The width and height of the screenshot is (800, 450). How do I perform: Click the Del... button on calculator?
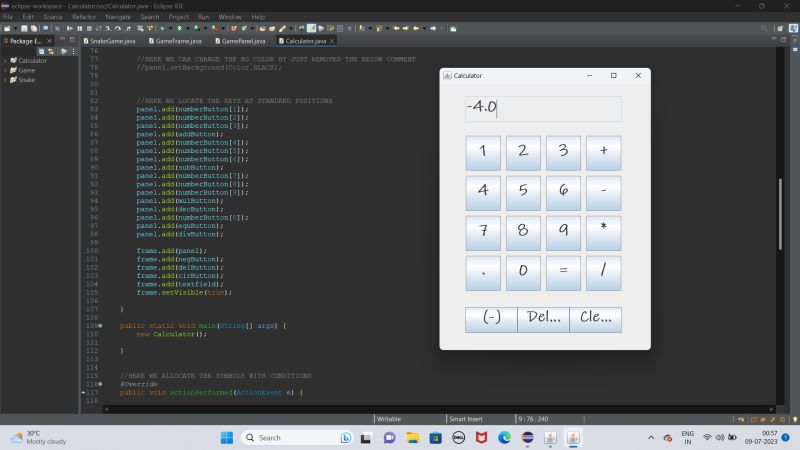pyautogui.click(x=543, y=320)
